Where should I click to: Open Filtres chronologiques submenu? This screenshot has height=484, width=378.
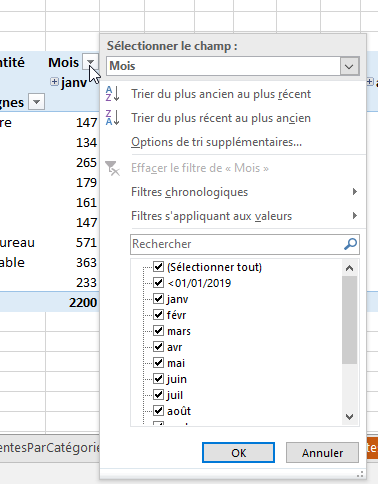coord(244,192)
